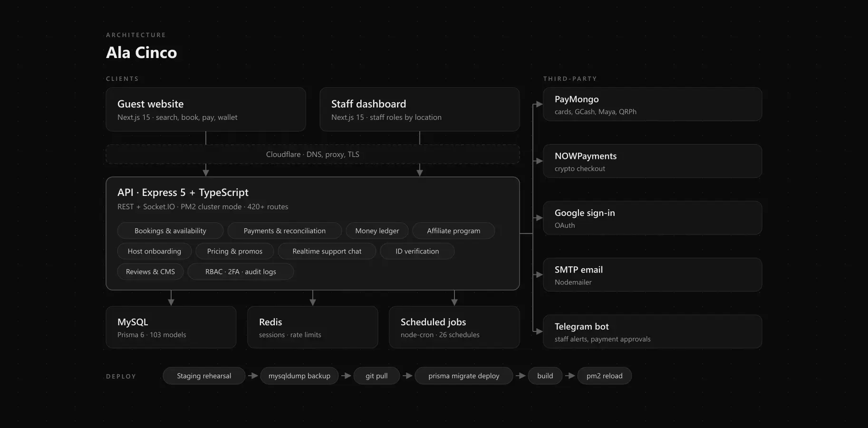Click the Staging rehearsal deploy step
Viewport: 868px width, 428px height.
pos(204,376)
